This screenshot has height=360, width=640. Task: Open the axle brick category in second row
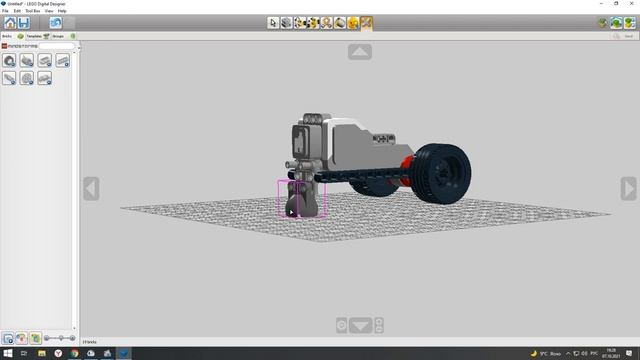9,78
